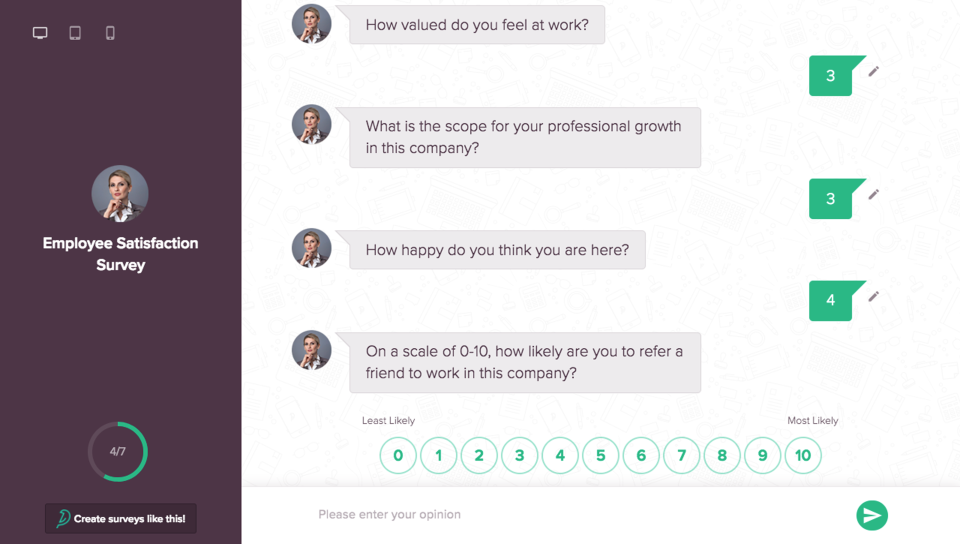Edit the professional growth answer
This screenshot has width=960, height=544.
click(873, 194)
